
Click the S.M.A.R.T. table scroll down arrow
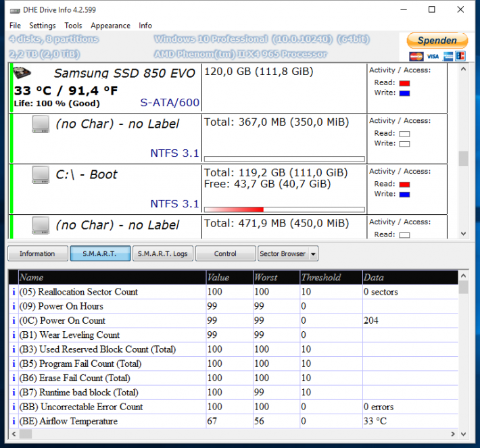pyautogui.click(x=463, y=434)
